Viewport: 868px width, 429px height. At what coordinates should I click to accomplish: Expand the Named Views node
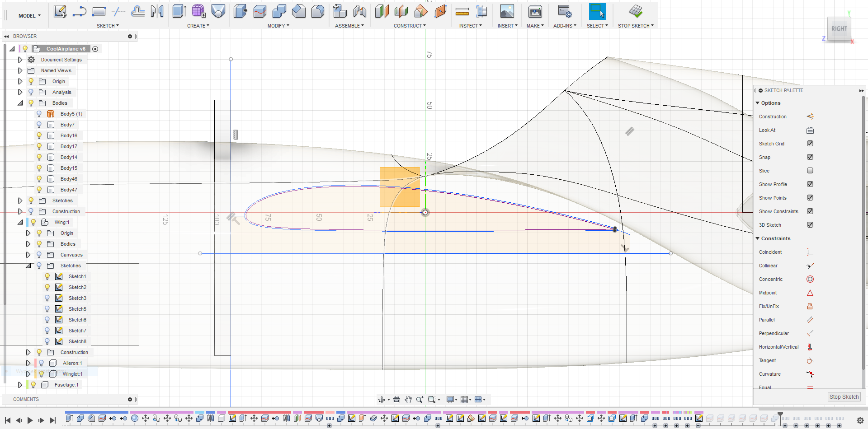pos(20,70)
